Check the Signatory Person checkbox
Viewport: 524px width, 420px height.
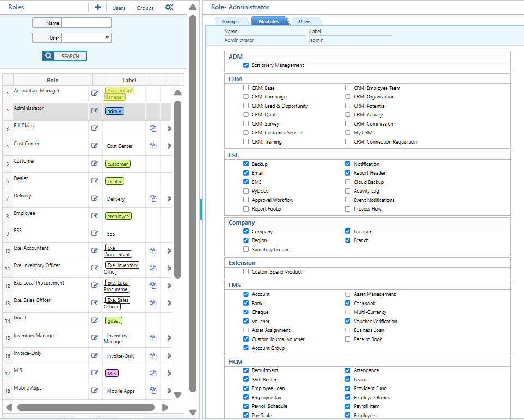pyautogui.click(x=245, y=249)
